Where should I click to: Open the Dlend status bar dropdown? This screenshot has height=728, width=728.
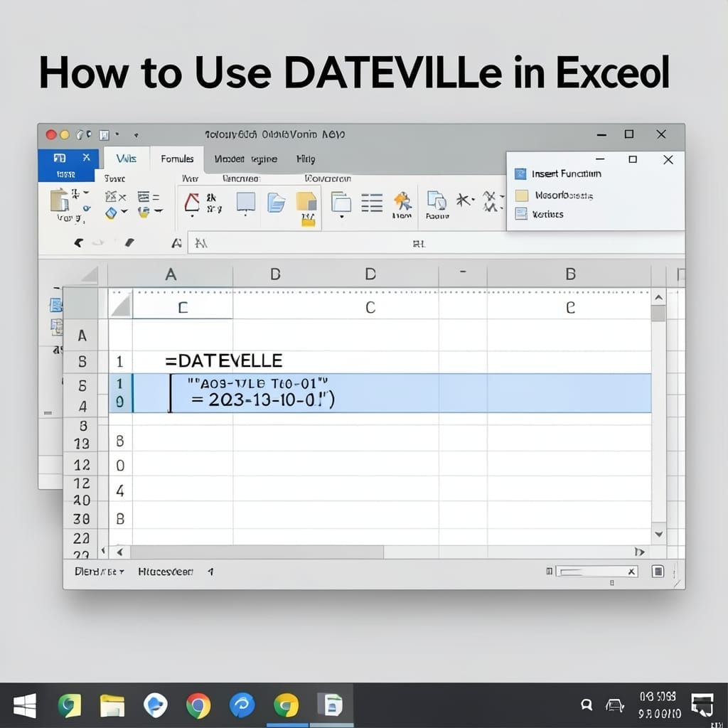click(x=100, y=572)
